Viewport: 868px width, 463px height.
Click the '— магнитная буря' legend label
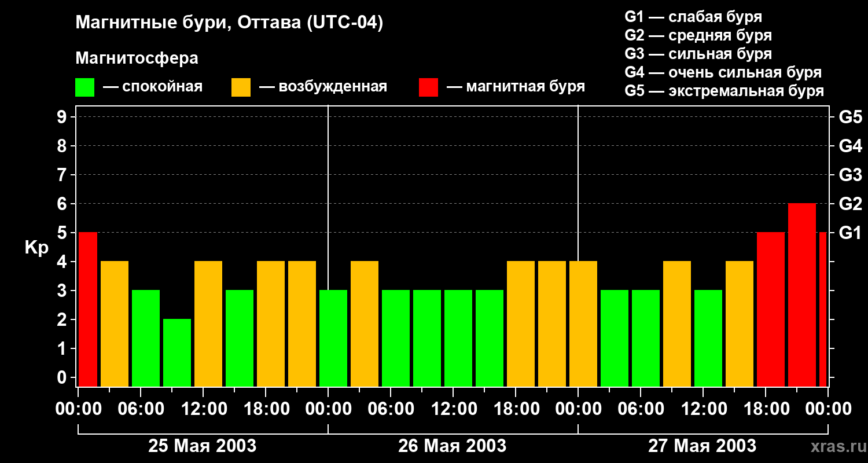516,87
